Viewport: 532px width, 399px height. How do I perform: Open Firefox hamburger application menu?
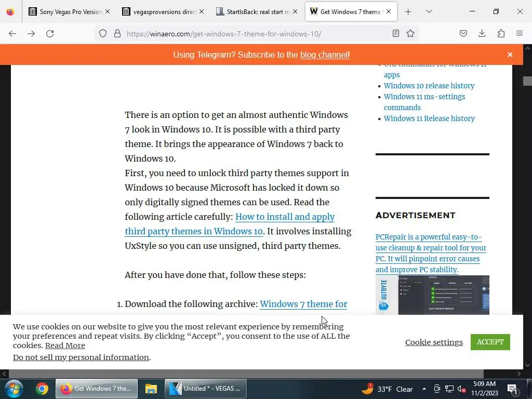pyautogui.click(x=520, y=33)
